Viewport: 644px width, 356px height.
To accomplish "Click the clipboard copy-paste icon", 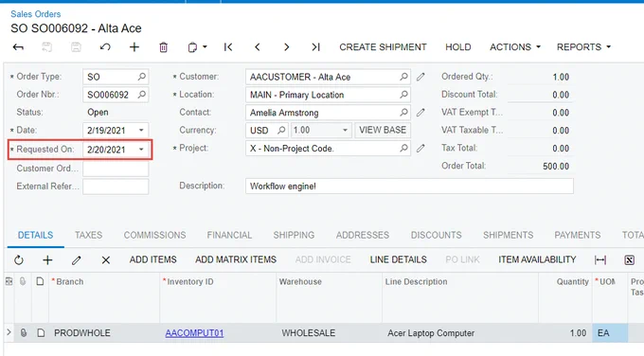I will coord(192,47).
